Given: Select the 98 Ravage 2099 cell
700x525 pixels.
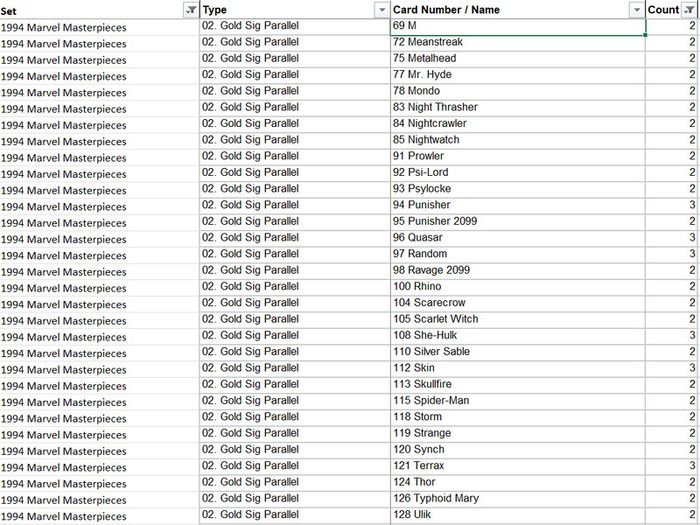Looking at the screenshot, I should coord(518,271).
